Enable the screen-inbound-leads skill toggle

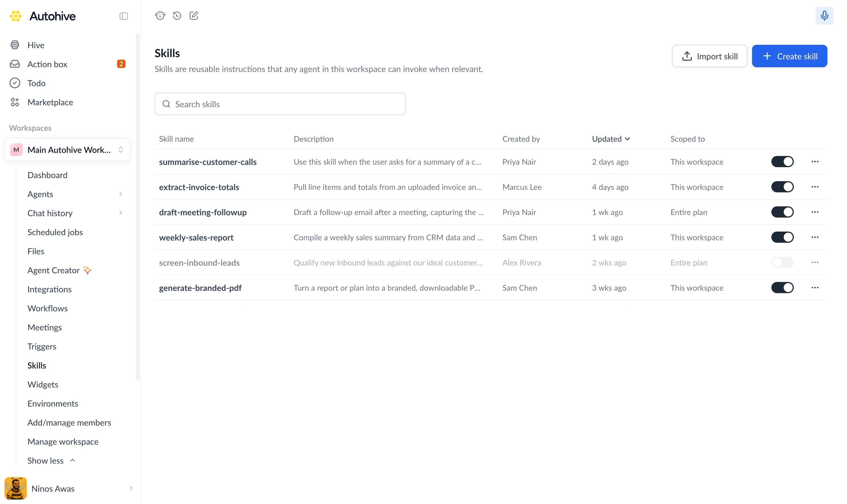point(782,262)
